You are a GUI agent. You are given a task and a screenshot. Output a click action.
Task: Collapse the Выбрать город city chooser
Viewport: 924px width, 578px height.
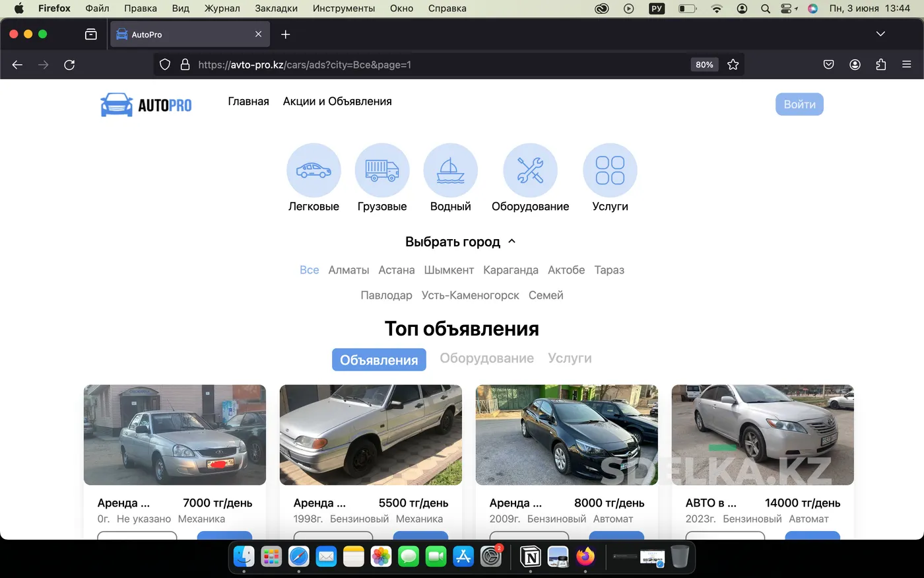pos(460,242)
